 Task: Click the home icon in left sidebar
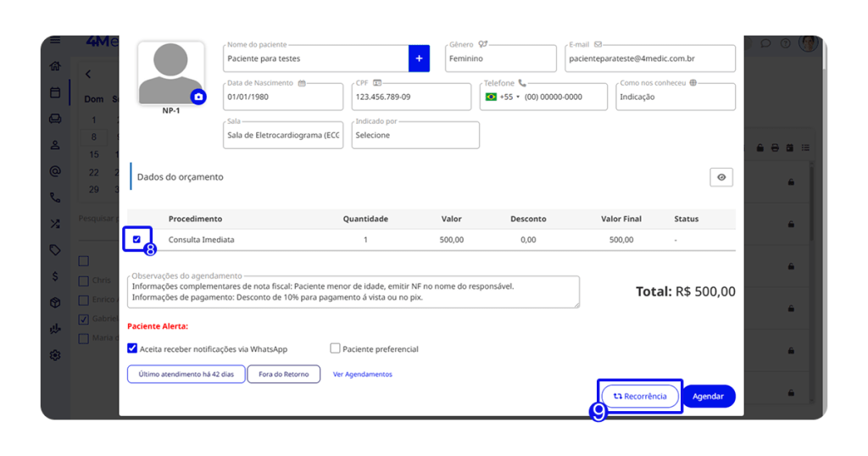click(55, 66)
